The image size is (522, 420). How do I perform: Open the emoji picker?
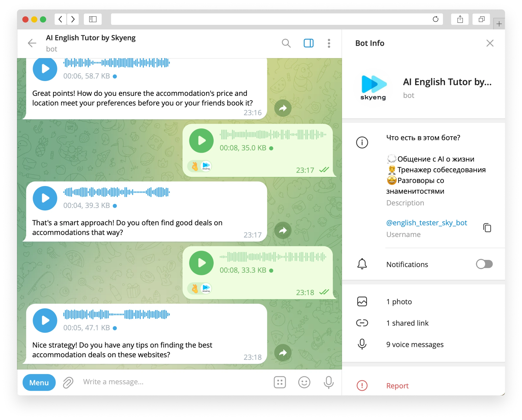304,382
